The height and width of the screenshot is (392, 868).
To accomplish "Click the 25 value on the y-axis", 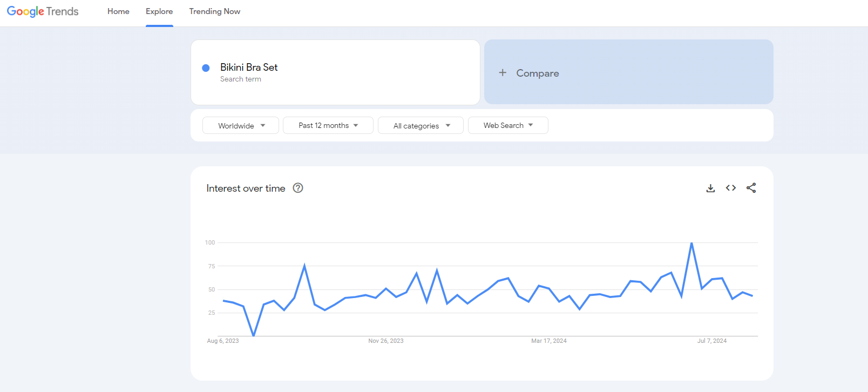I will pyautogui.click(x=212, y=313).
